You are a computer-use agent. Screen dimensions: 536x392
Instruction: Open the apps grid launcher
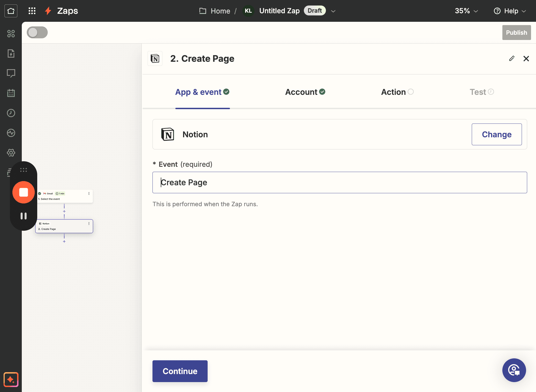point(32,11)
